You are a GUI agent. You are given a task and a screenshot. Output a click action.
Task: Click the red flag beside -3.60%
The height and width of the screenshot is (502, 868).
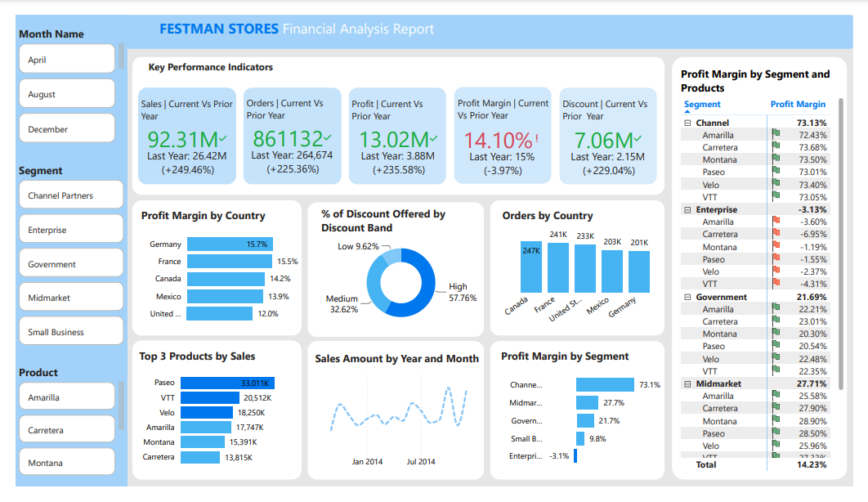(x=776, y=220)
